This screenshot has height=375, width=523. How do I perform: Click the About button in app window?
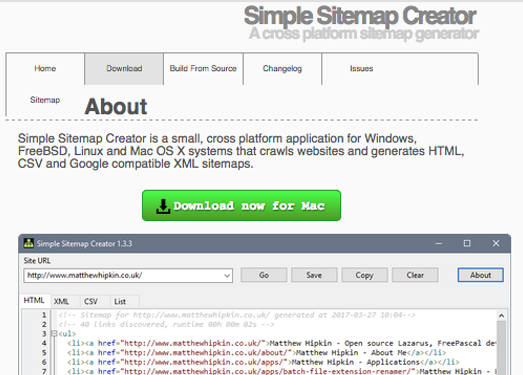481,275
